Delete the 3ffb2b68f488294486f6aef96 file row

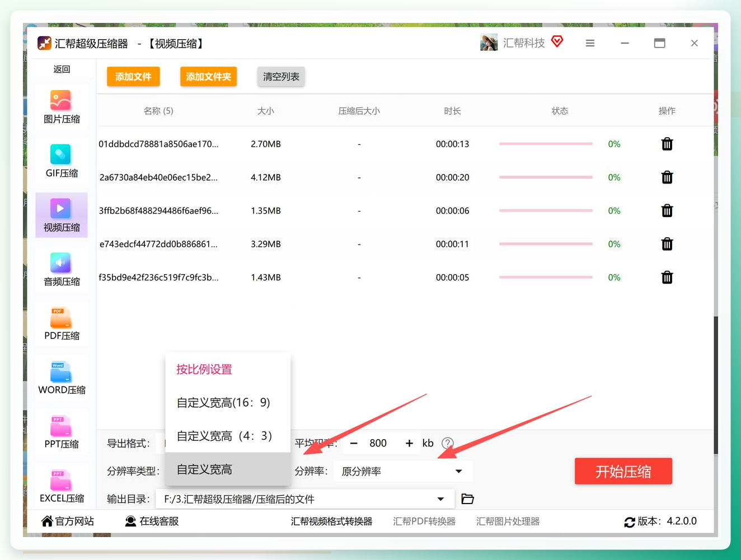point(667,211)
